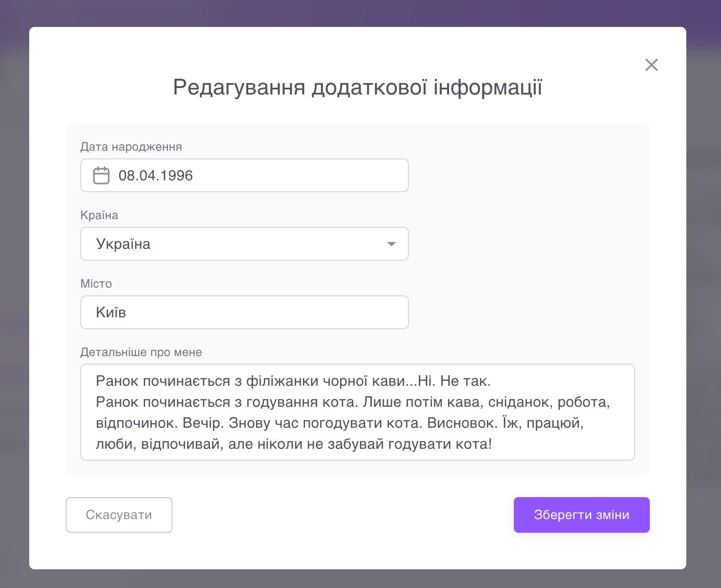
Task: Click the Місто field label
Action: pyautogui.click(x=96, y=284)
